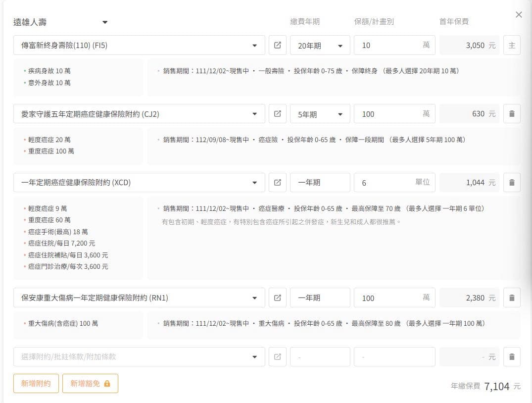532x403 pixels.
Task: Change the 20年期 payment term dropdown
Action: (x=320, y=45)
